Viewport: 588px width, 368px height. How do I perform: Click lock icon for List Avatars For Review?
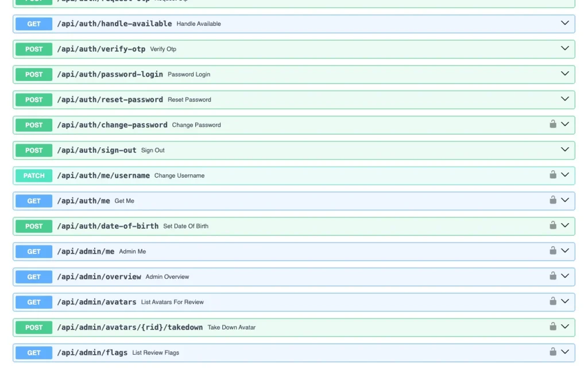[553, 301]
